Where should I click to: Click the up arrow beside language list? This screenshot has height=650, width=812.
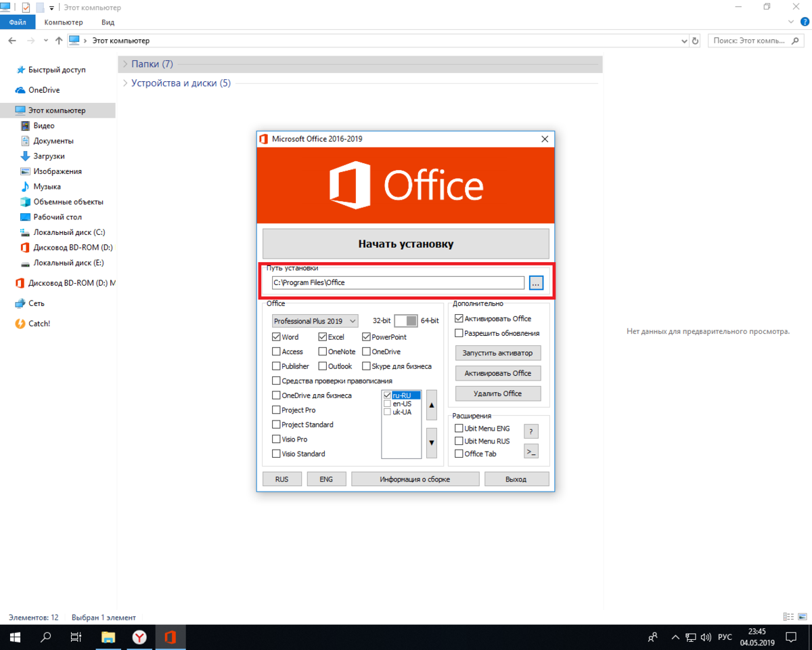[x=432, y=405]
